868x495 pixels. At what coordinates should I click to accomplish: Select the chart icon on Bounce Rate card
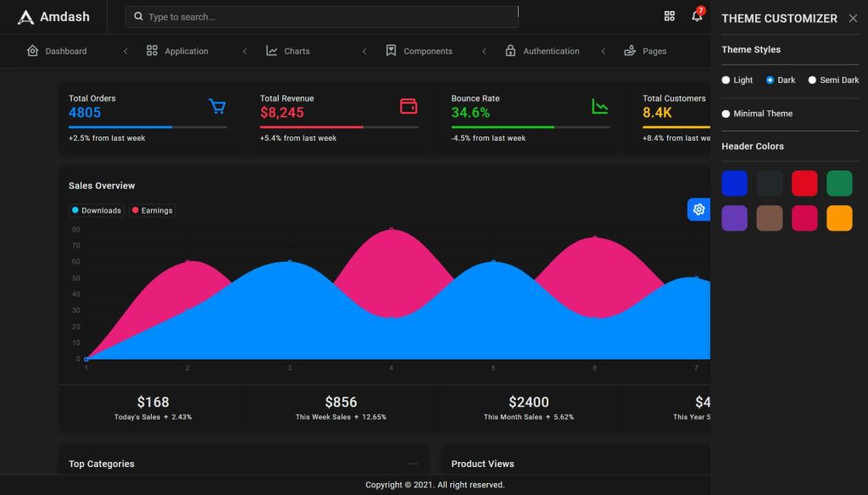click(599, 105)
